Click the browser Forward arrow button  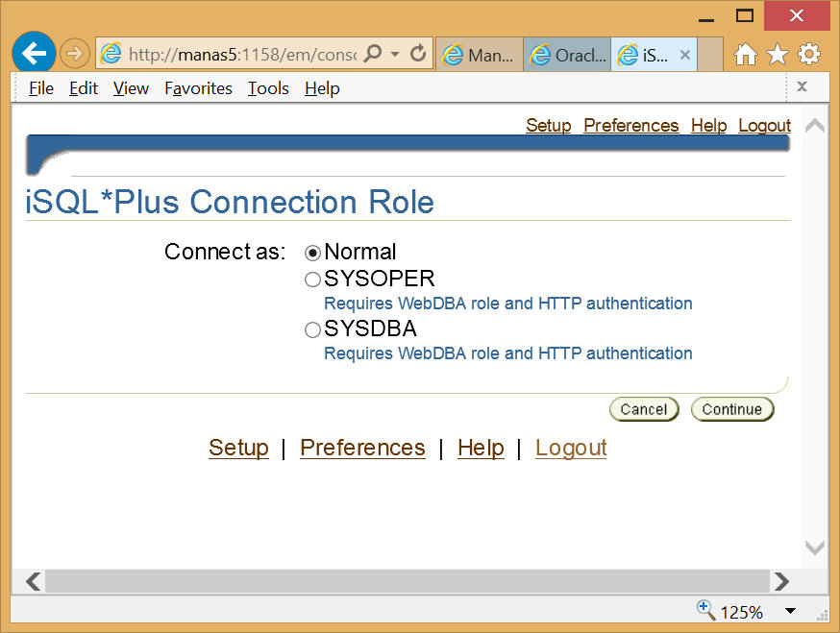click(74, 54)
